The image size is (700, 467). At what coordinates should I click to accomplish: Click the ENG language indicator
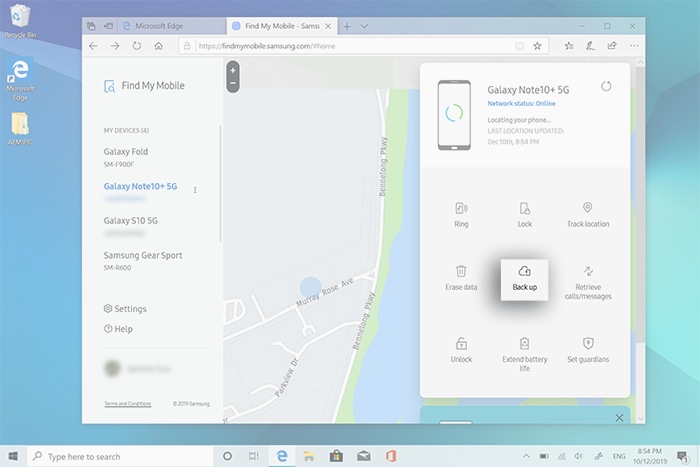click(x=619, y=456)
